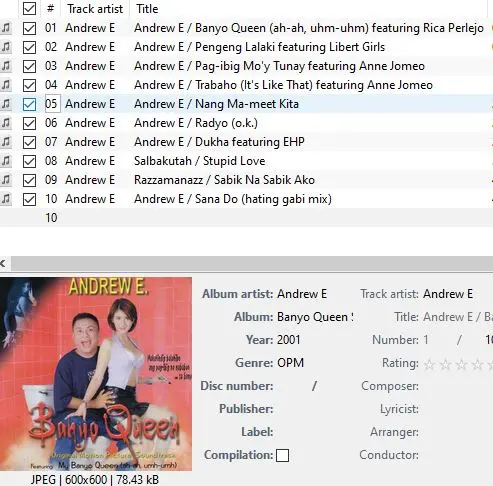Uncheck track 03 Pag-ibig Mo'y Tunay checkbox
493x486 pixels.
29,66
